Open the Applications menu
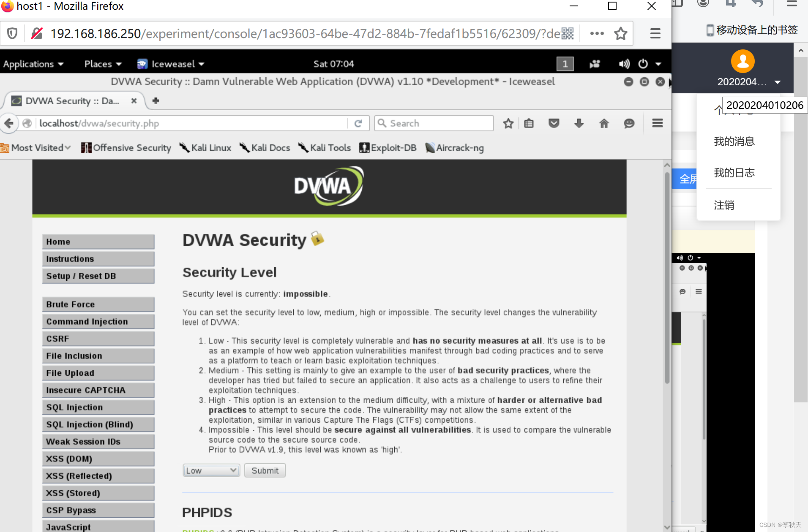 pos(33,64)
